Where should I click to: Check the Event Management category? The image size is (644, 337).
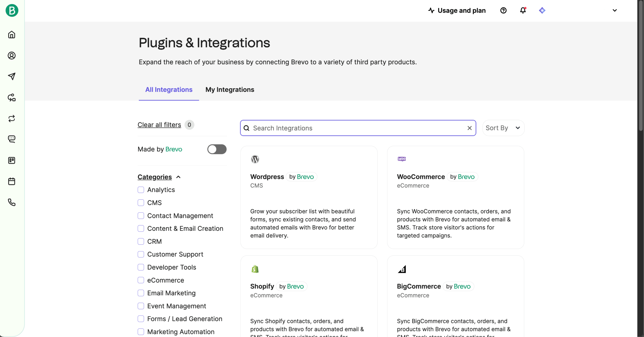141,306
